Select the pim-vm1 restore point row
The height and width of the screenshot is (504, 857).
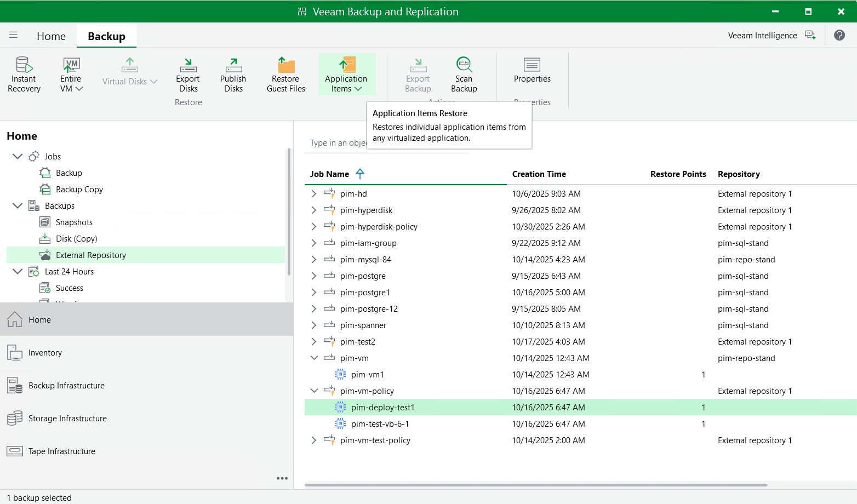(x=580, y=375)
